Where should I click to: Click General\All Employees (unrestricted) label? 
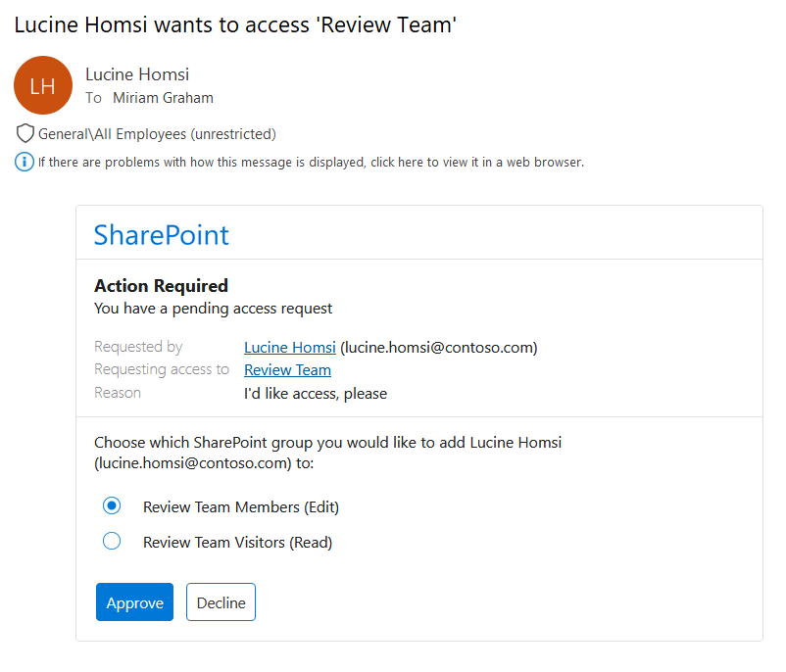click(157, 134)
